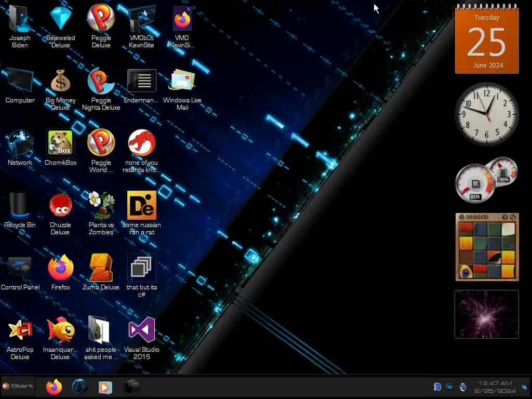532x399 pixels.
Task: Click the Start button
Action: (18, 386)
